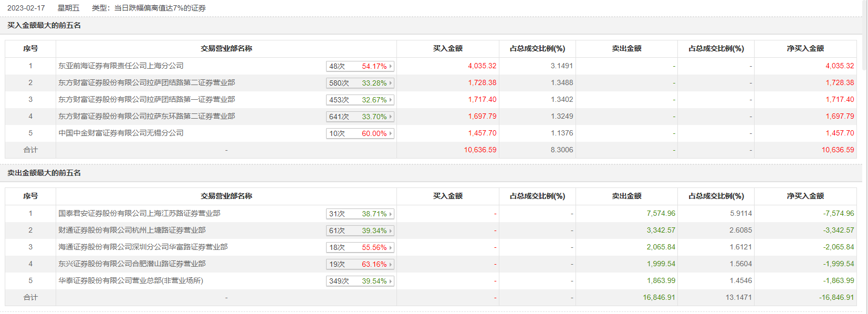Open the 453次 32.67% stats box
The image size is (868, 314).
(x=359, y=100)
